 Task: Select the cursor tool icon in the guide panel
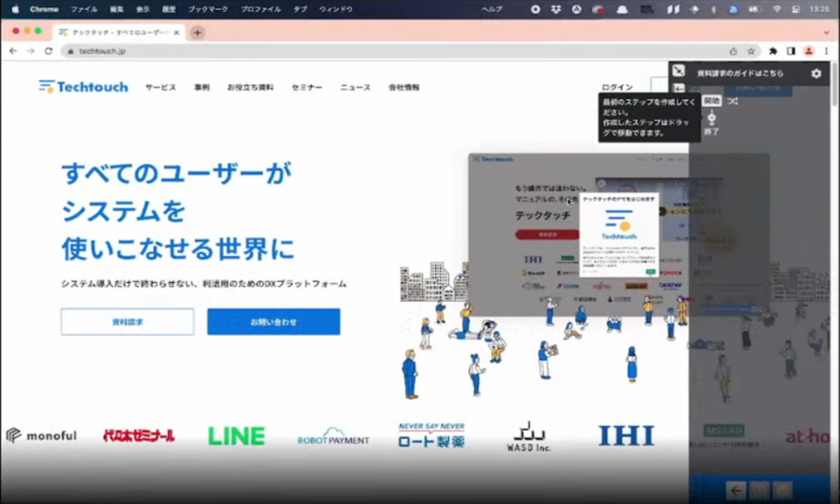(678, 70)
